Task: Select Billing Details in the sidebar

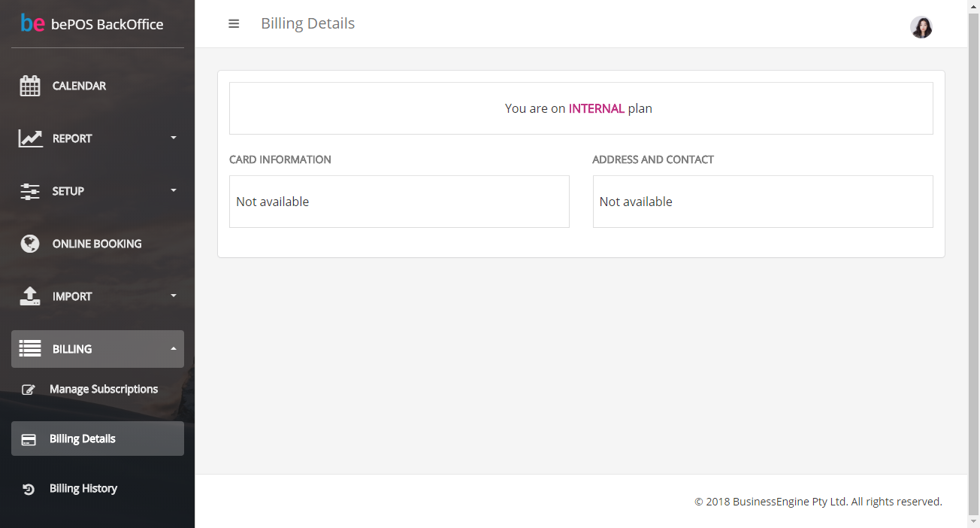Action: [98, 438]
